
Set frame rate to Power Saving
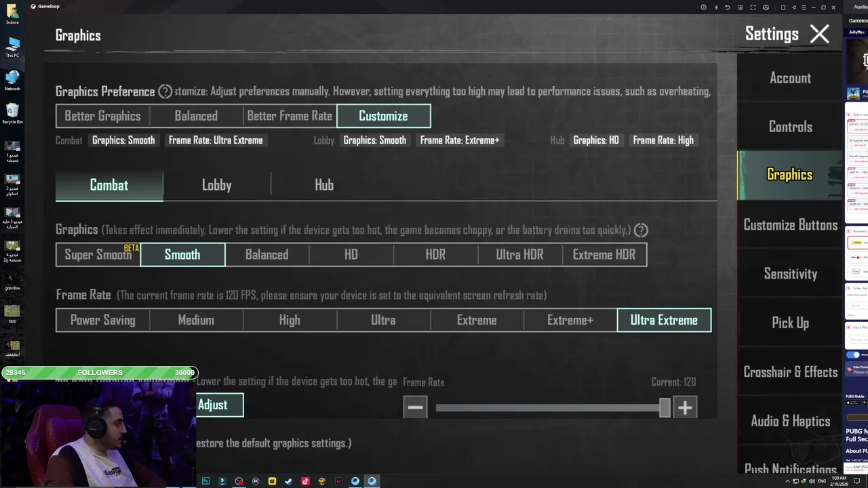pyautogui.click(x=102, y=320)
